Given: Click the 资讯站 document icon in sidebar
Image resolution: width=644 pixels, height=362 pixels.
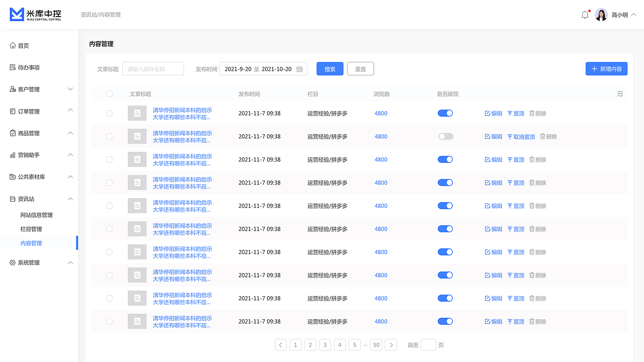Looking at the screenshot, I should 13,199.
